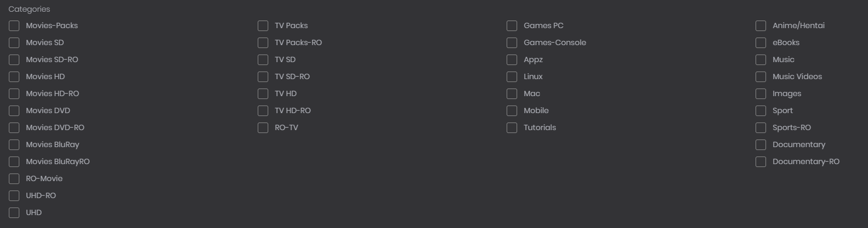Enable the Movies HD checkbox
Image resolution: width=868 pixels, height=228 pixels.
14,77
